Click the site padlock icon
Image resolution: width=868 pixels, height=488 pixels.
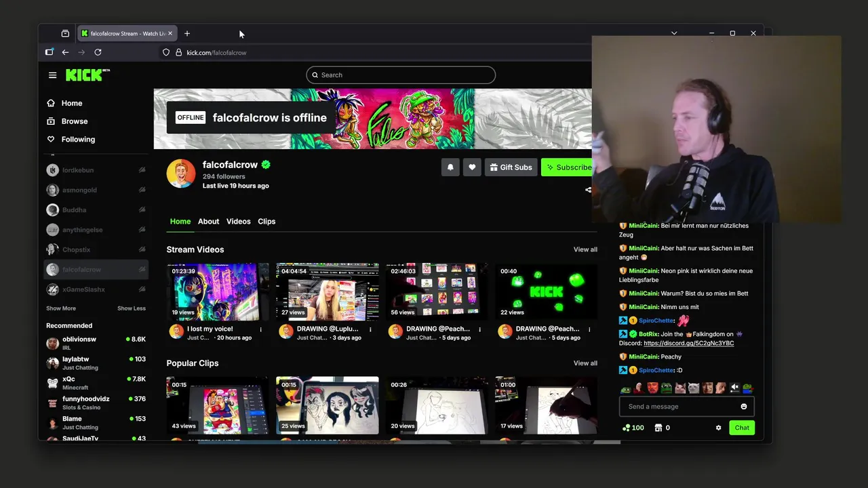pos(178,52)
